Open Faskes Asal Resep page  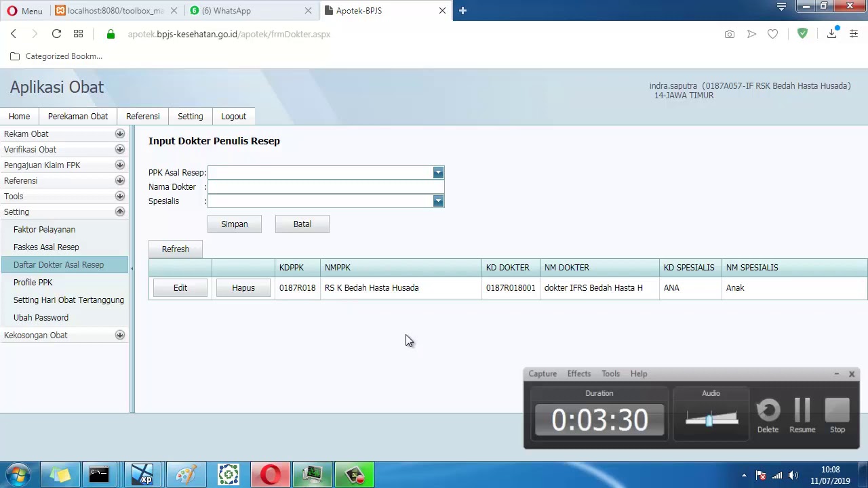[46, 247]
